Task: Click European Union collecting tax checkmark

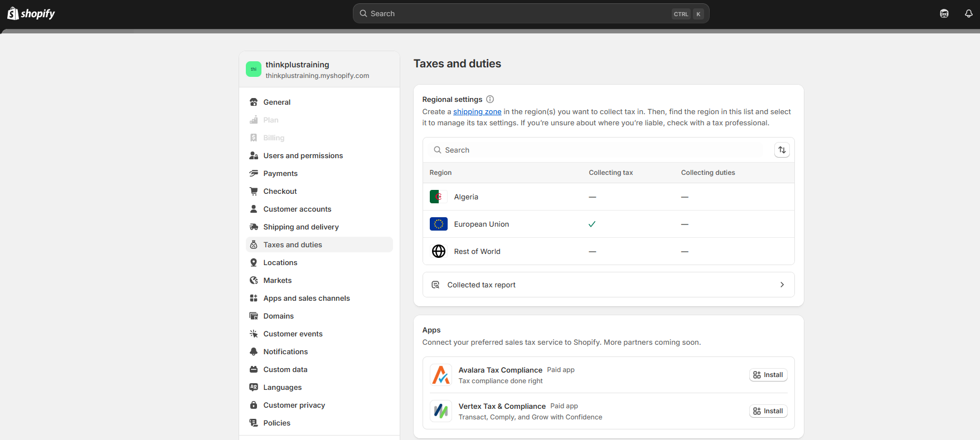Action: point(592,224)
